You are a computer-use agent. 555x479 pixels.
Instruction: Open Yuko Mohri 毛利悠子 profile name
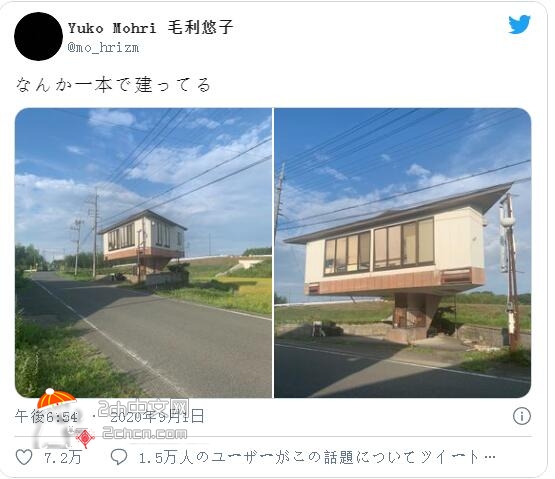pyautogui.click(x=150, y=28)
